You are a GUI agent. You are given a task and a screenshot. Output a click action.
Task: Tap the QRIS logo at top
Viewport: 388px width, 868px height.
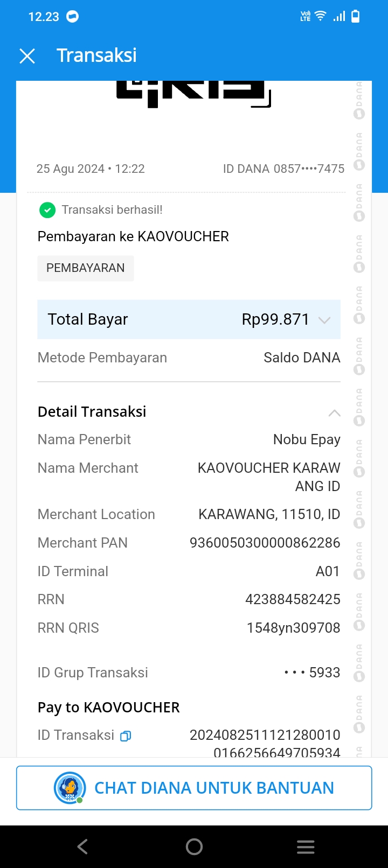pyautogui.click(x=193, y=94)
